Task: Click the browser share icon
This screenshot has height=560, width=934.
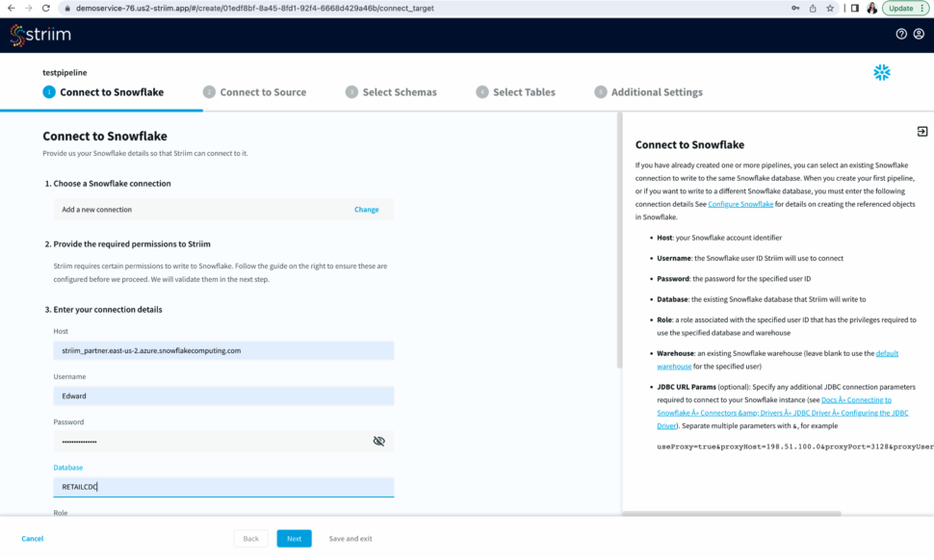Action: point(812,8)
